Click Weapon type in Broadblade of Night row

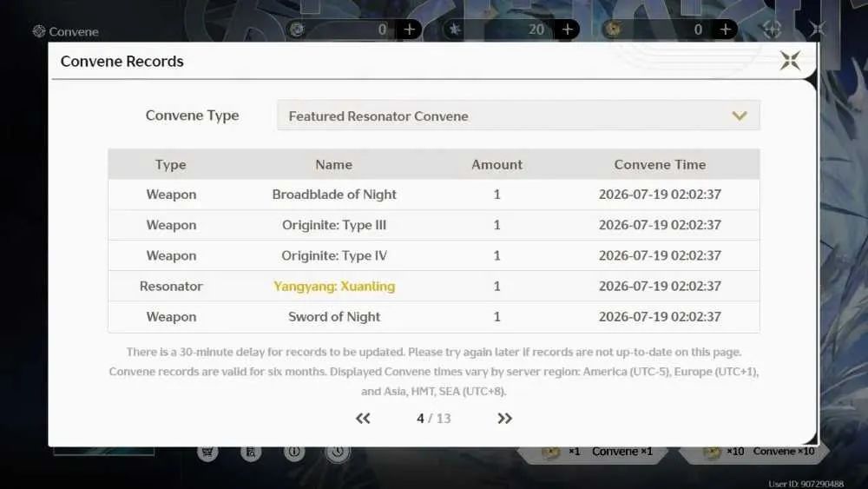tap(171, 195)
